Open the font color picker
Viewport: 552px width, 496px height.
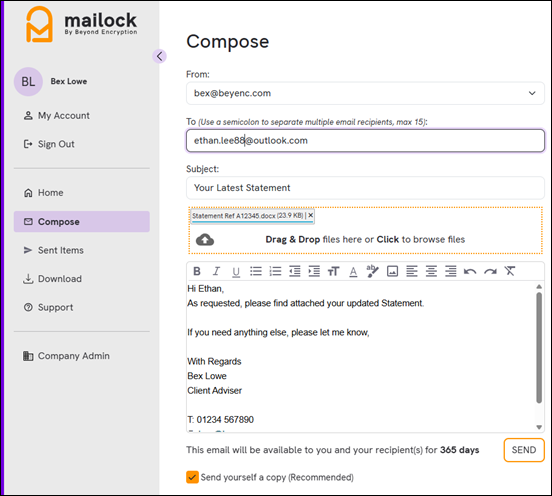(x=353, y=271)
